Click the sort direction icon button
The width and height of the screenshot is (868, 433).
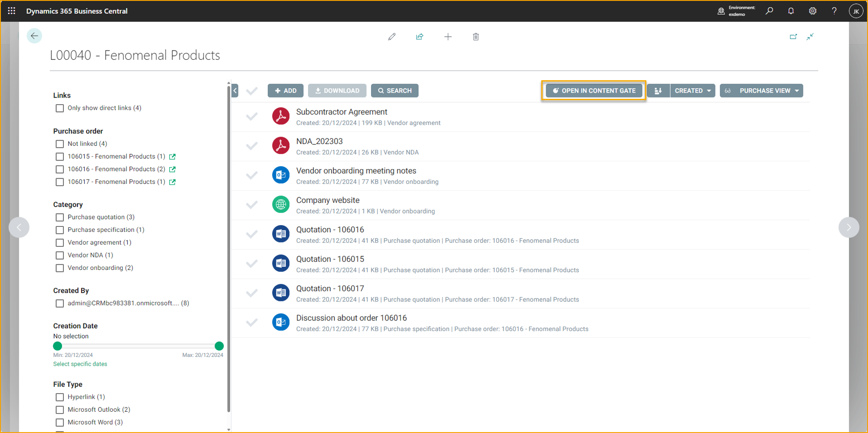[658, 91]
